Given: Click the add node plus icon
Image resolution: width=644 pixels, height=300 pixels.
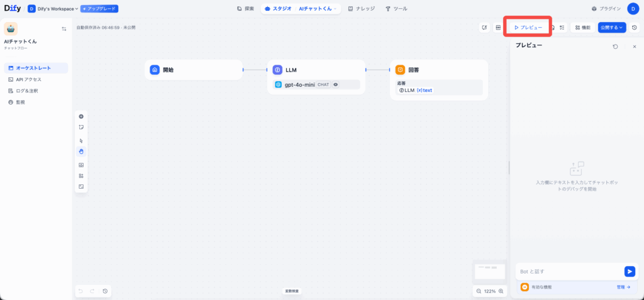Looking at the screenshot, I should 81,116.
